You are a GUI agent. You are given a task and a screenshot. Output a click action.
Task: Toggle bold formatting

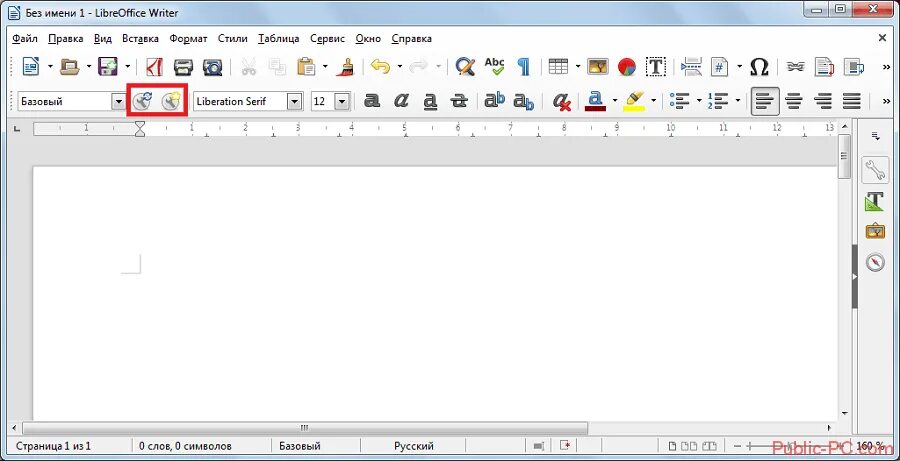372,102
